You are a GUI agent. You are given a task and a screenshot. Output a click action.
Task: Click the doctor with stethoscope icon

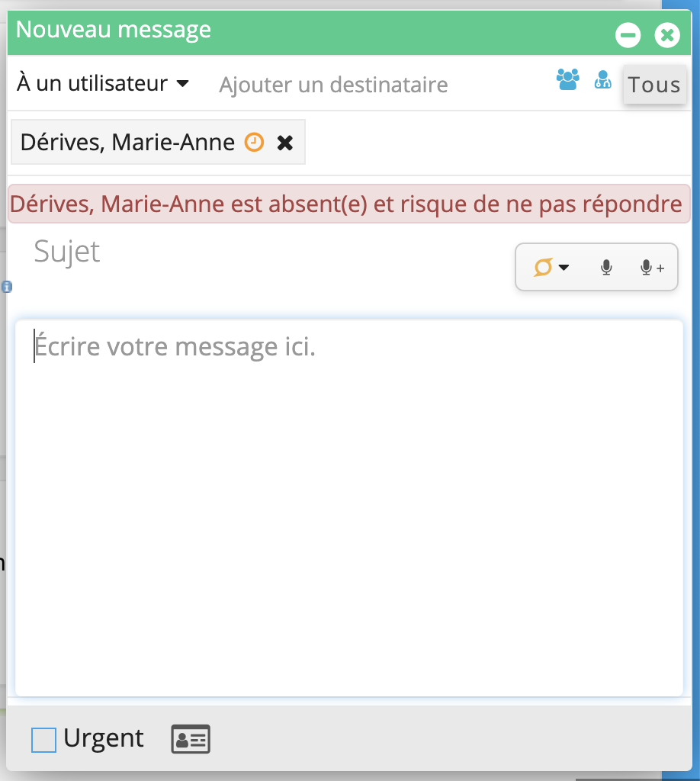(602, 79)
